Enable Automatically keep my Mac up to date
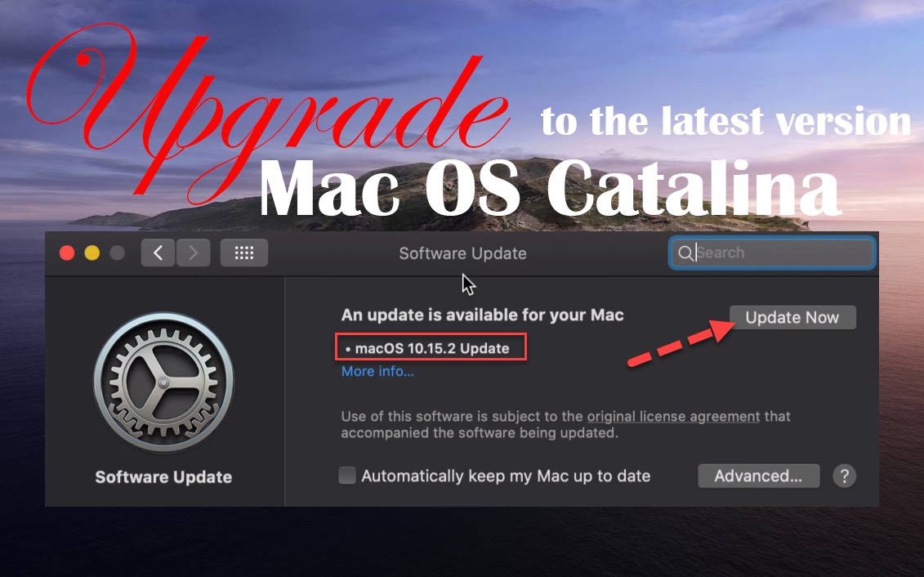The image size is (924, 577). tap(347, 475)
